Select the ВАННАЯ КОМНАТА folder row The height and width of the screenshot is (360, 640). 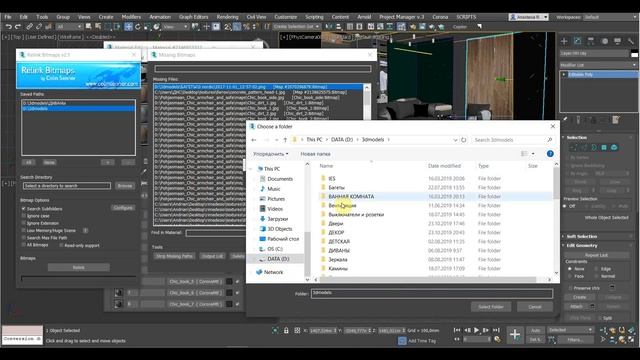[x=435, y=196]
